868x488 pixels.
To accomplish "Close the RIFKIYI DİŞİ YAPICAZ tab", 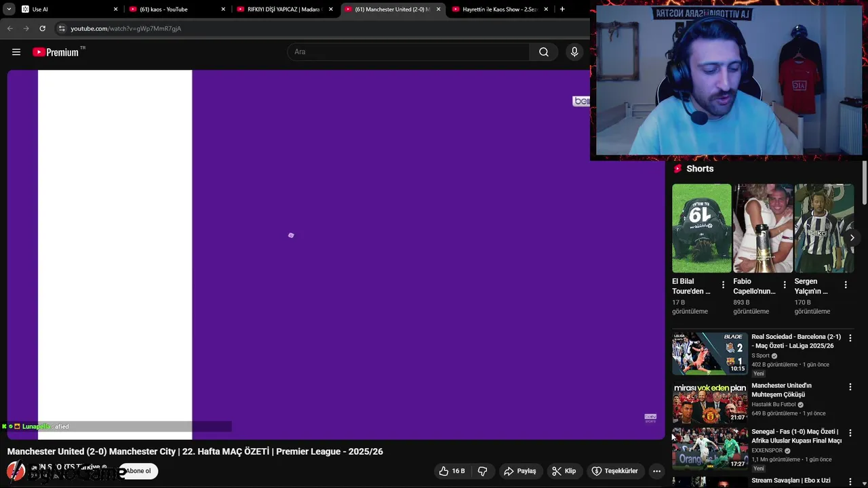I will [x=330, y=9].
